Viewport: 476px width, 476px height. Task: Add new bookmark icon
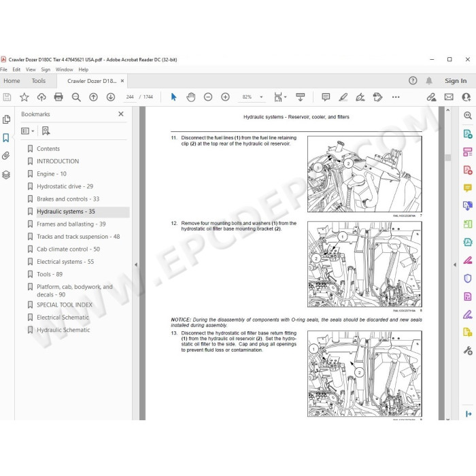point(46,131)
